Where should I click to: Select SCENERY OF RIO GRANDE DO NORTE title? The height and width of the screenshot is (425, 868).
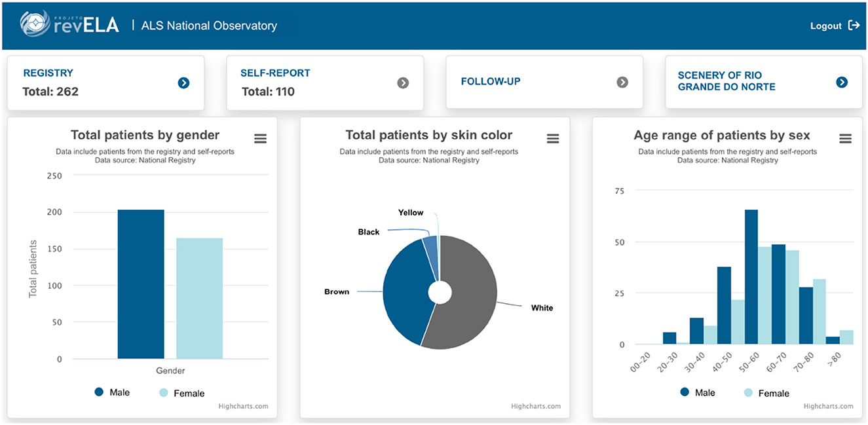pos(726,81)
